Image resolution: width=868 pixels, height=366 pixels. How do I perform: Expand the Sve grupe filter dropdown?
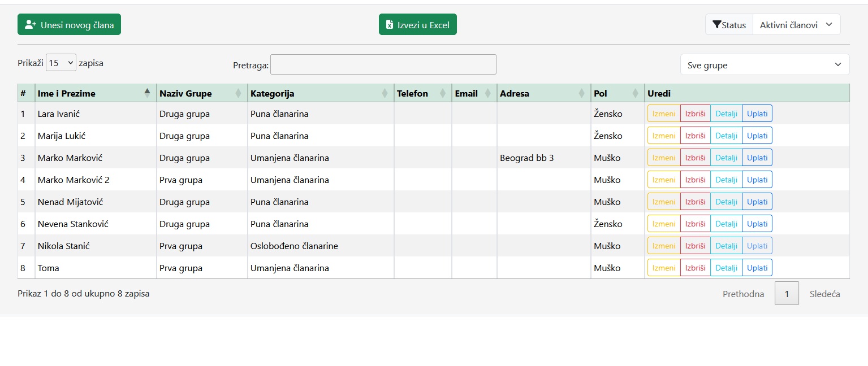click(x=765, y=65)
